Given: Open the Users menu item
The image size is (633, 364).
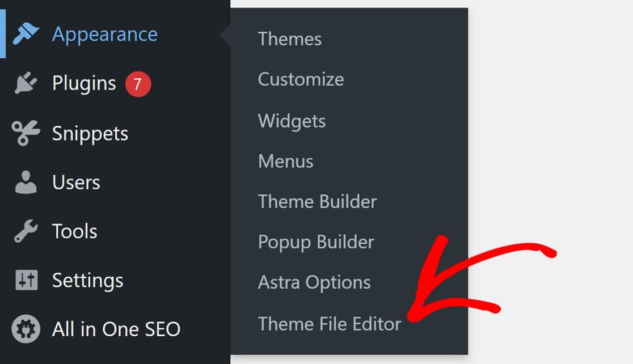Looking at the screenshot, I should (76, 183).
